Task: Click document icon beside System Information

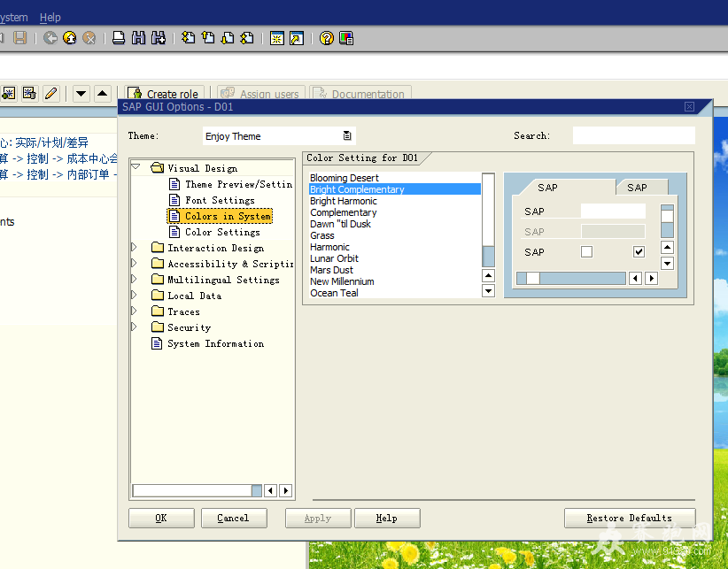Action: click(x=157, y=343)
